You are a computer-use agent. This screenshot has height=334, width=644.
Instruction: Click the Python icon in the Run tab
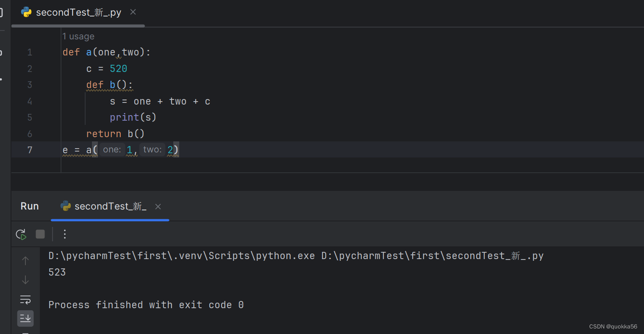tap(66, 206)
